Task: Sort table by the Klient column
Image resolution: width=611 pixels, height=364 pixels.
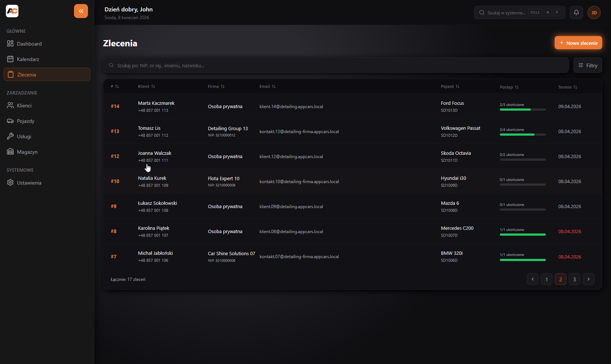Action: point(146,86)
